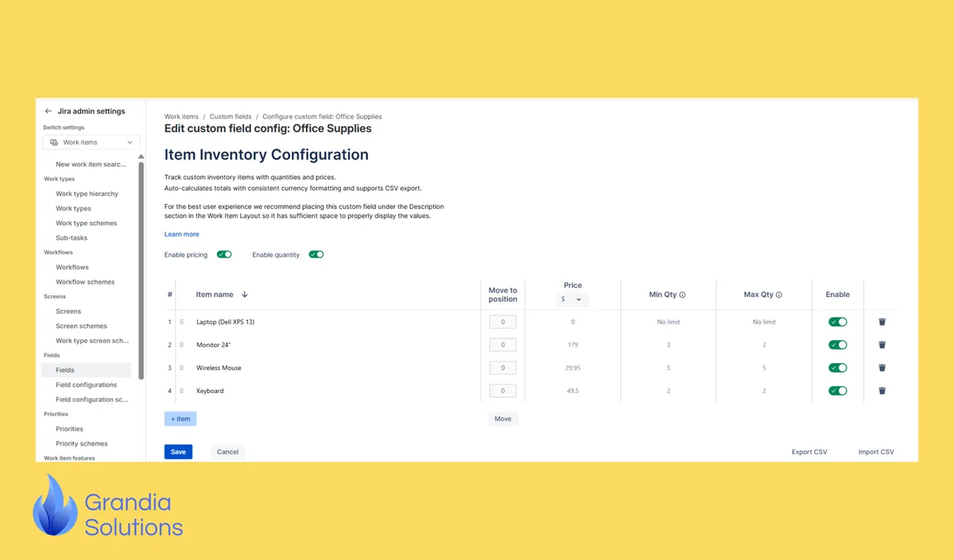954x560 pixels.
Task: Select Sub-tasks in sidebar
Action: point(72,238)
